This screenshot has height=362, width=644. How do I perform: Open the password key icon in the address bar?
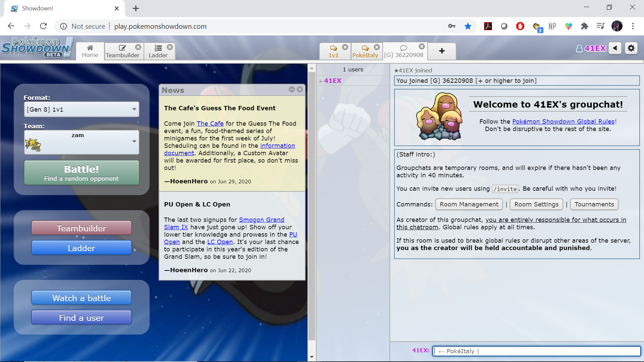[x=452, y=26]
